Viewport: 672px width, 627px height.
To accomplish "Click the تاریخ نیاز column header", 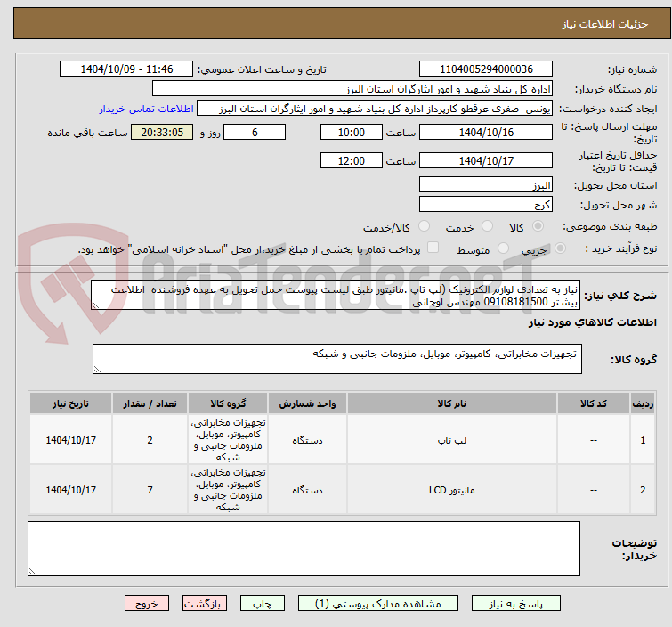I will coord(70,403).
